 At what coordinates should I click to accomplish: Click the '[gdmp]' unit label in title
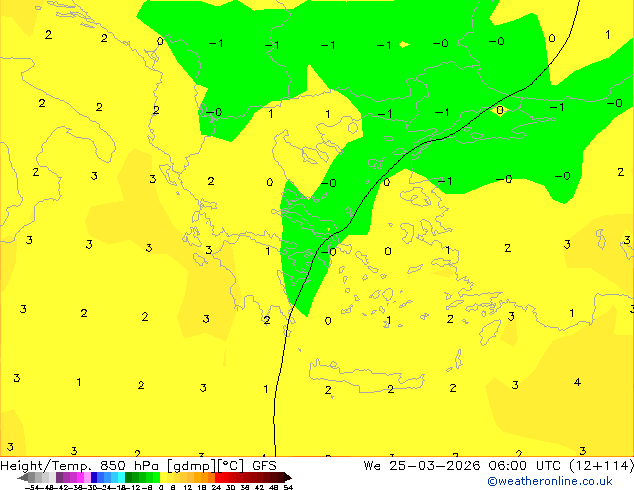pyautogui.click(x=192, y=466)
